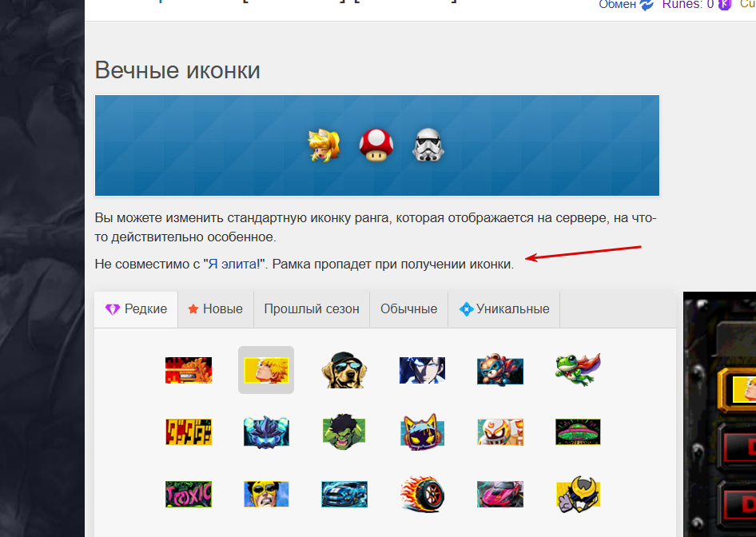Choose the masked superhero bear icon
756x537 pixels.
500,370
